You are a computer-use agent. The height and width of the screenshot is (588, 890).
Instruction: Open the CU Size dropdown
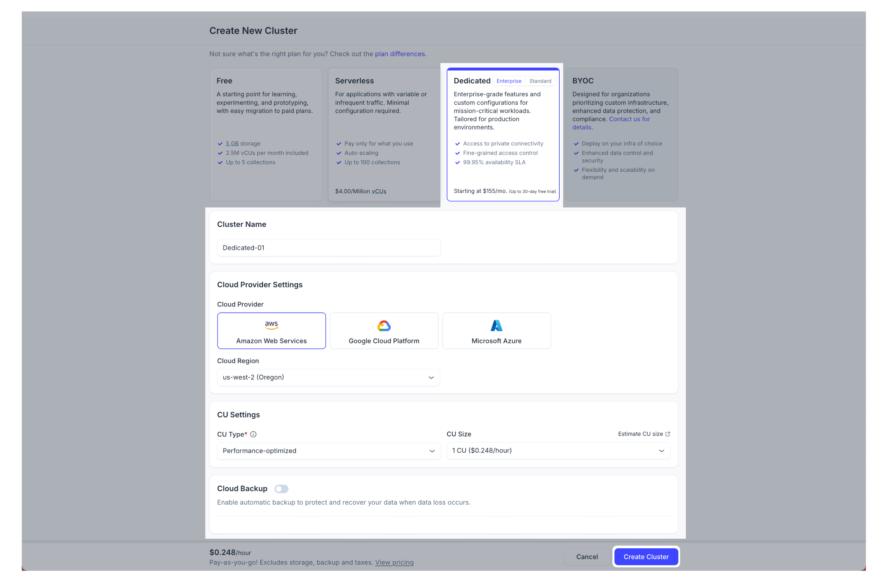pyautogui.click(x=558, y=450)
